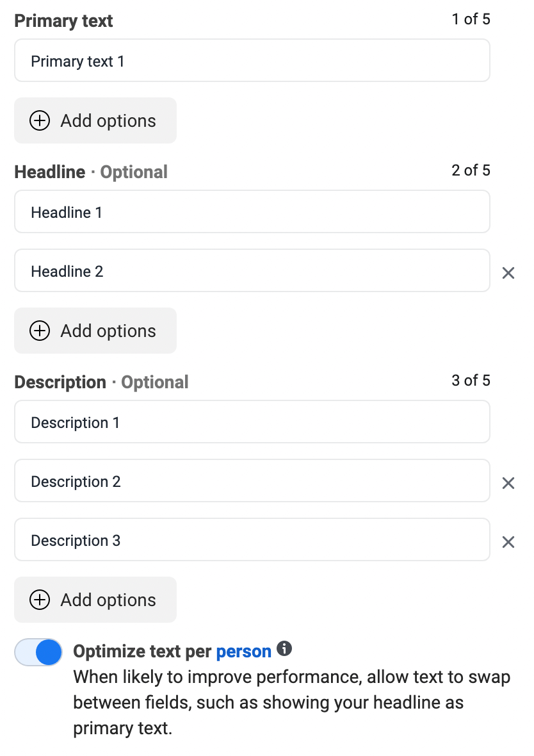Click the plus icon under Primary text

[x=40, y=120]
